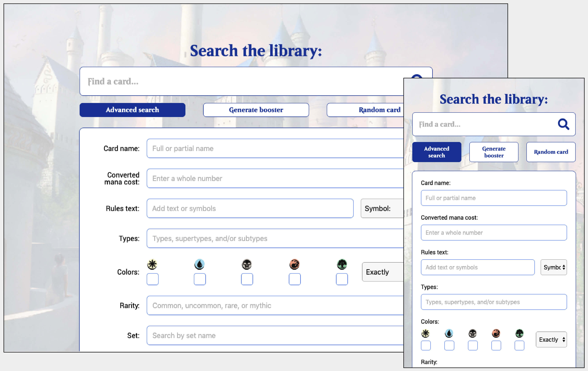Screen dimensions: 588x371
Task: Switch to the Generate booster tab
Action: click(x=255, y=110)
